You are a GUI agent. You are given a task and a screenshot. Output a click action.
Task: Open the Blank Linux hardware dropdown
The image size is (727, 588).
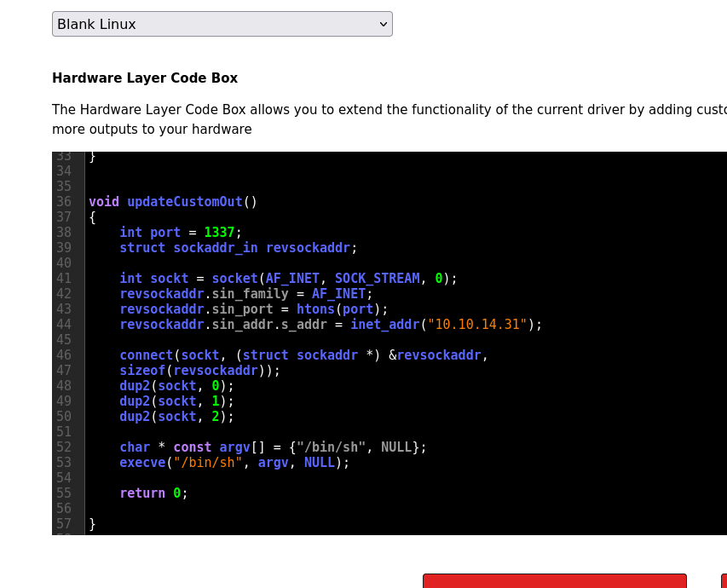click(x=222, y=24)
